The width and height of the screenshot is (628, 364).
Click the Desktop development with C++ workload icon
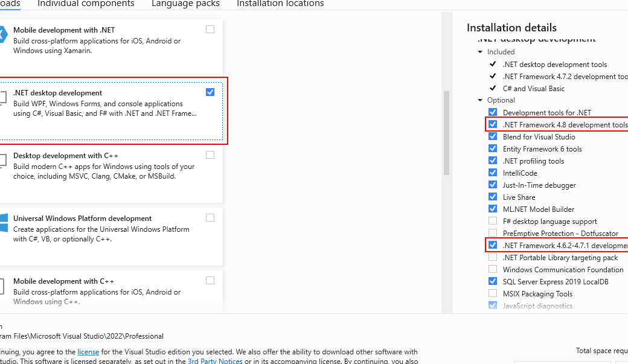(3, 160)
